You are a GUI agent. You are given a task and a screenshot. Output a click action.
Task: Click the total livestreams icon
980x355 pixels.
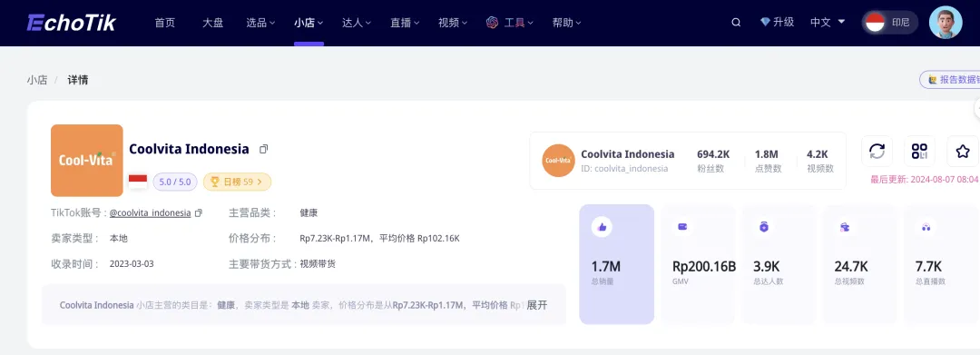click(x=926, y=227)
